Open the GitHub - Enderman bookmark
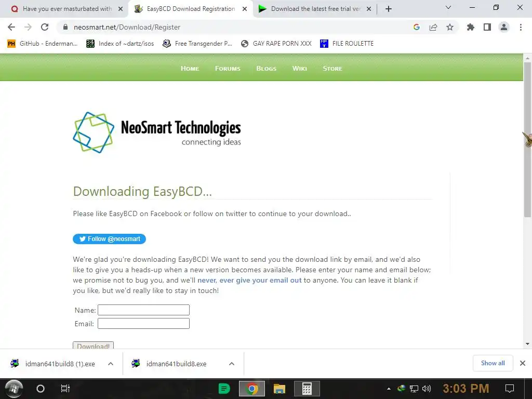532x399 pixels. coord(43,44)
